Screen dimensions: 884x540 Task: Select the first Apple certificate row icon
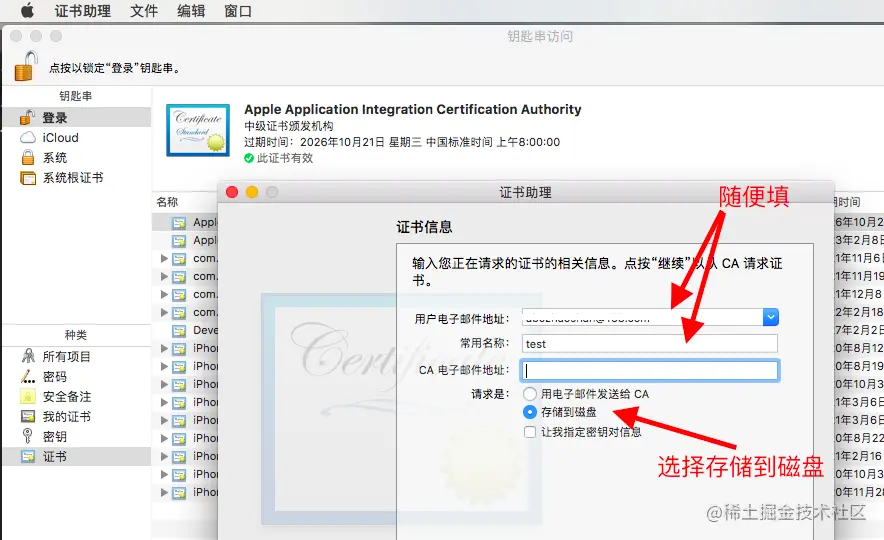179,223
